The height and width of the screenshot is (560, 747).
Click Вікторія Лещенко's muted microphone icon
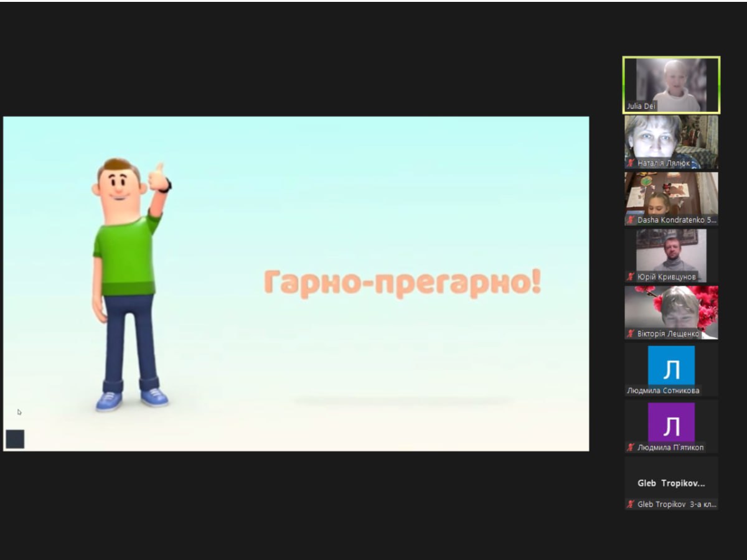[x=631, y=334]
